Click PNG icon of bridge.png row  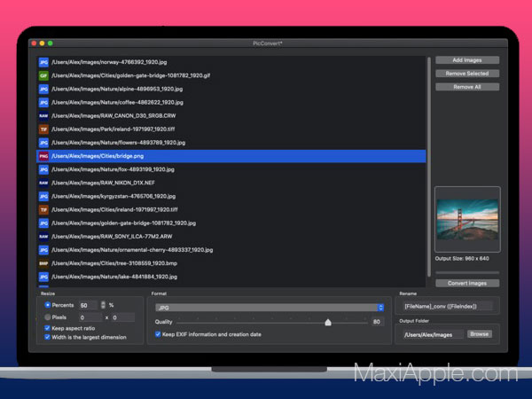pyautogui.click(x=43, y=156)
